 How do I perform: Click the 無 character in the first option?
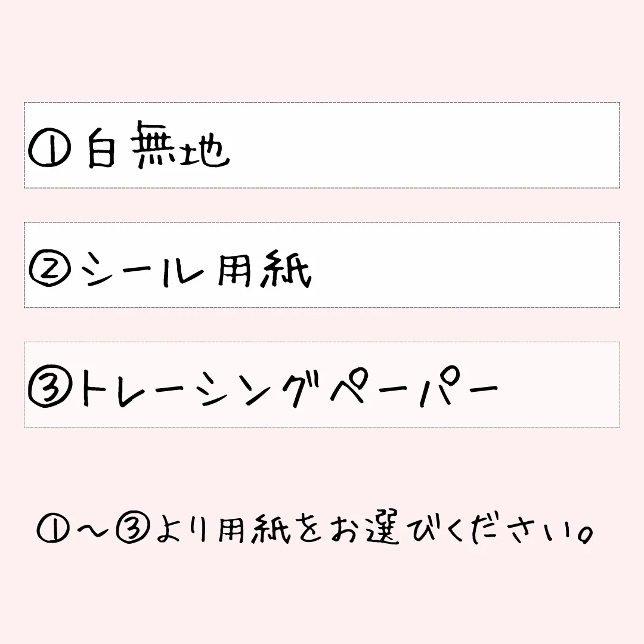pyautogui.click(x=157, y=144)
